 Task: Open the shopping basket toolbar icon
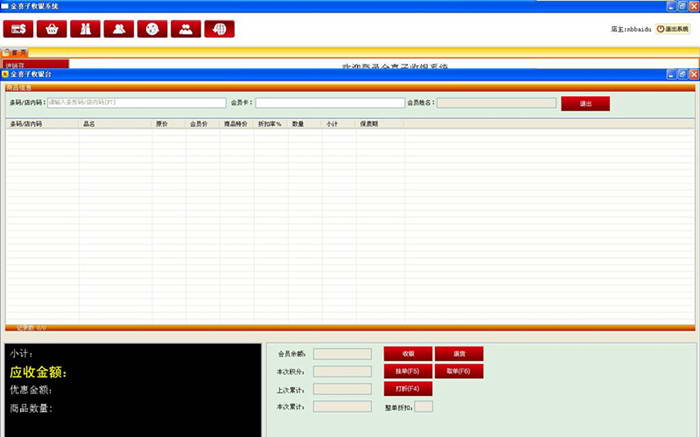pyautogui.click(x=52, y=29)
